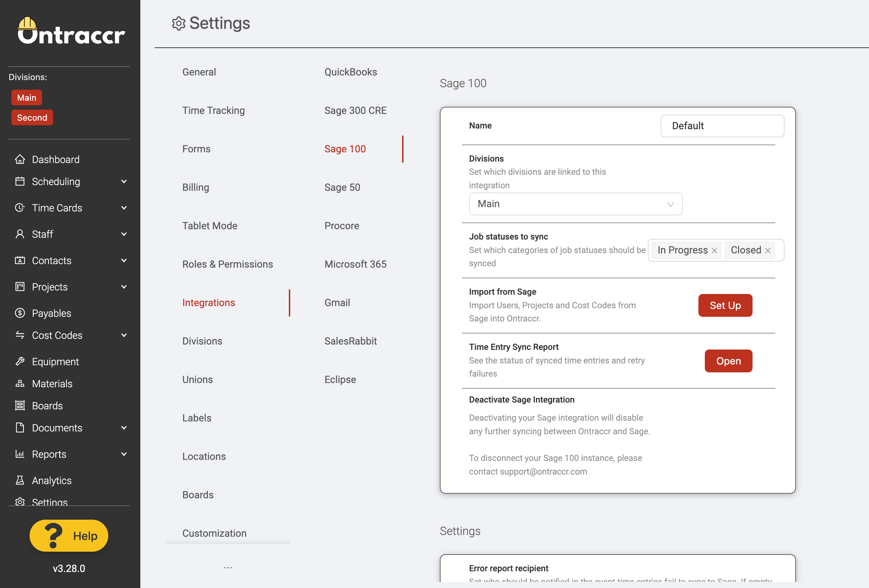Expand the Contacts menu chevron
869x588 pixels.
[x=124, y=260]
